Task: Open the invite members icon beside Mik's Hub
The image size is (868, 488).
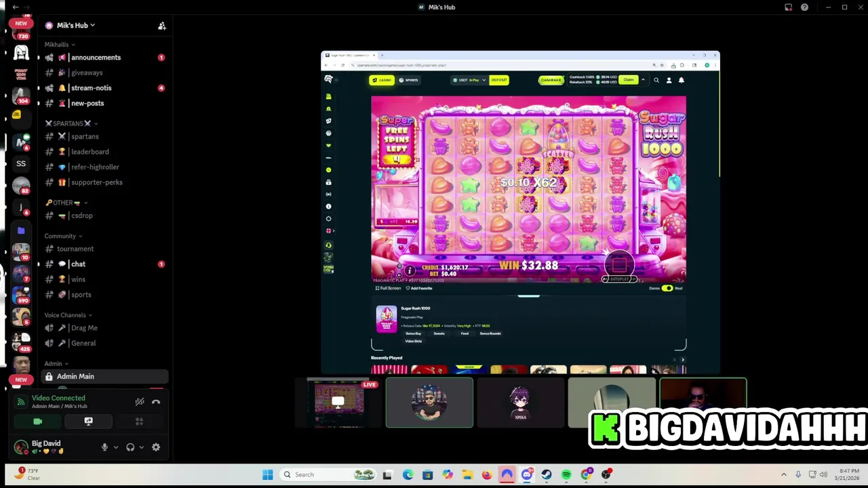Action: (x=161, y=26)
